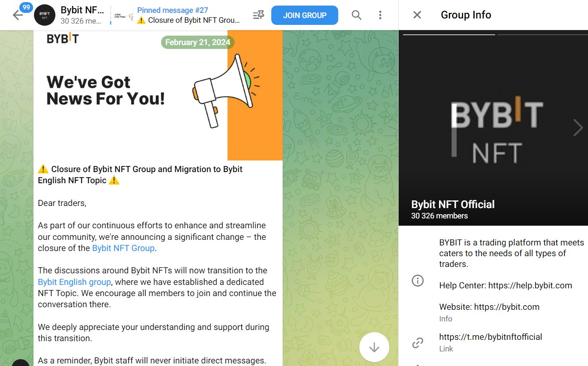
Task: Click the info circle icon in Group Info
Action: pos(417,281)
